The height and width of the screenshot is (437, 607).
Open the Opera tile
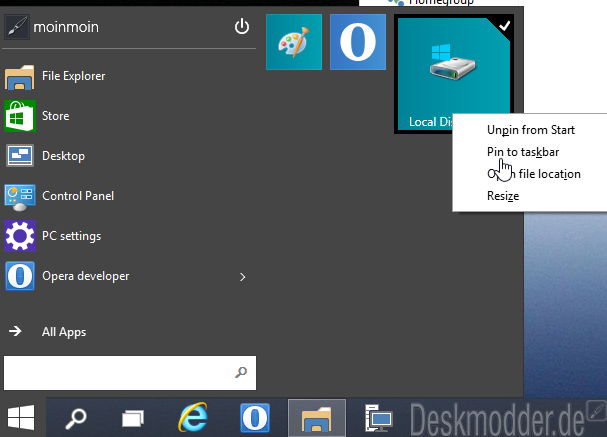(358, 42)
